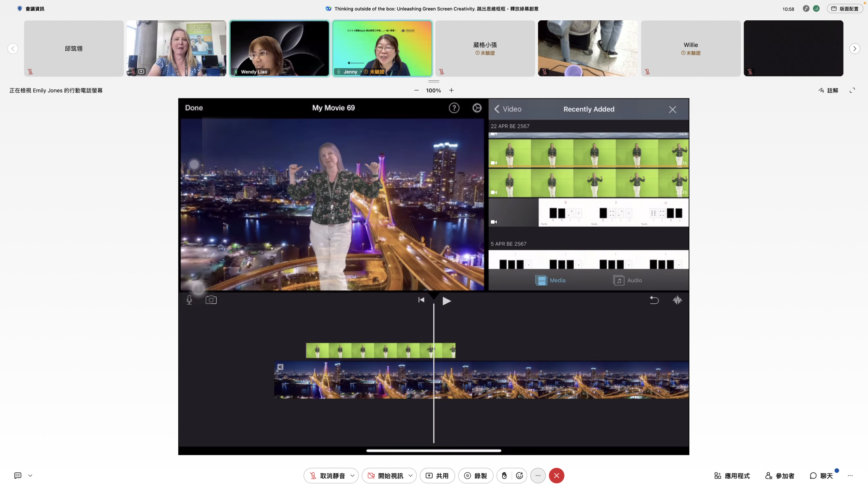868x488 pixels.
Task: Show audio waveform icon
Action: pos(677,300)
